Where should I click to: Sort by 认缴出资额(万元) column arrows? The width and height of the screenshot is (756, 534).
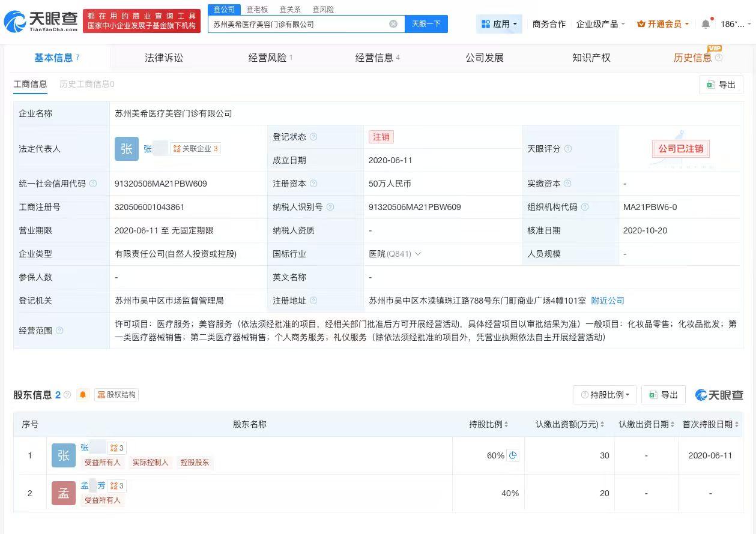pos(603,424)
